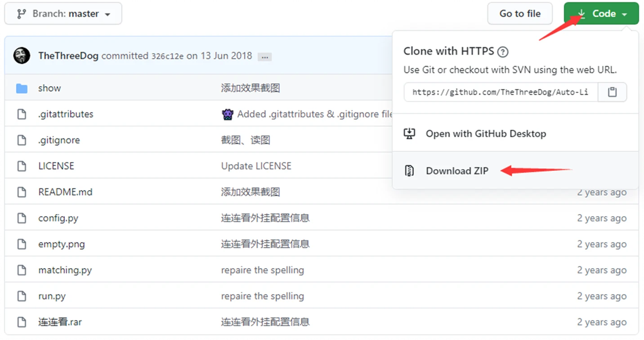Click the GitHub Desktop icon
Image resolution: width=644 pixels, height=340 pixels.
pyautogui.click(x=410, y=134)
